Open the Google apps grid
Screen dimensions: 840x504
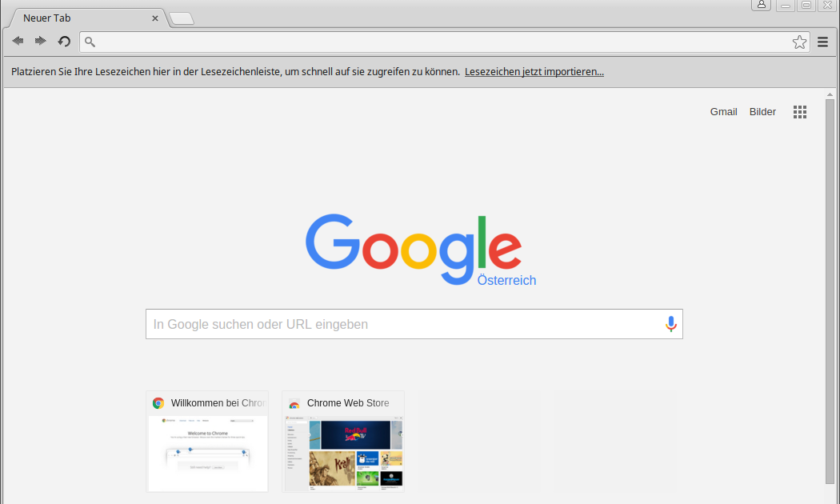pyautogui.click(x=800, y=112)
